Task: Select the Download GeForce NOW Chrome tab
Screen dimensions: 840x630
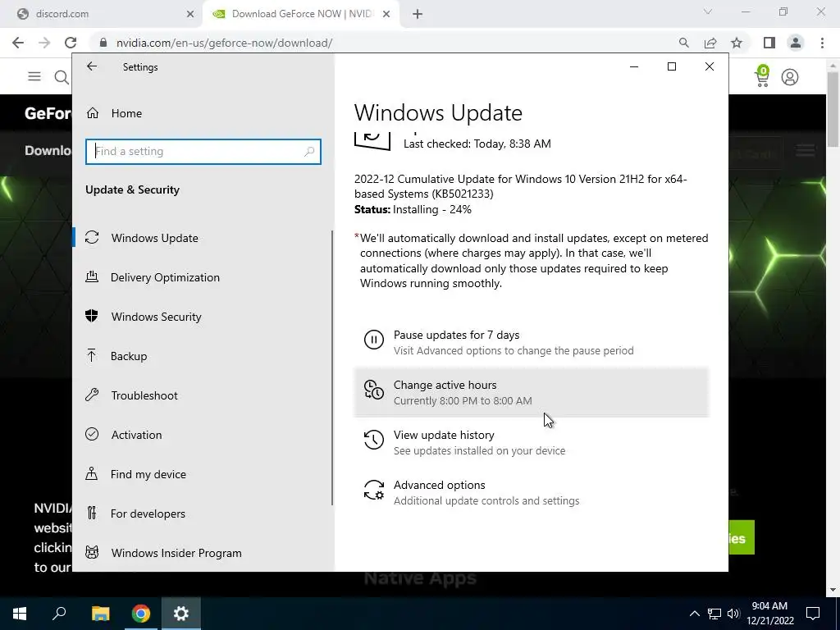Action: 300,14
